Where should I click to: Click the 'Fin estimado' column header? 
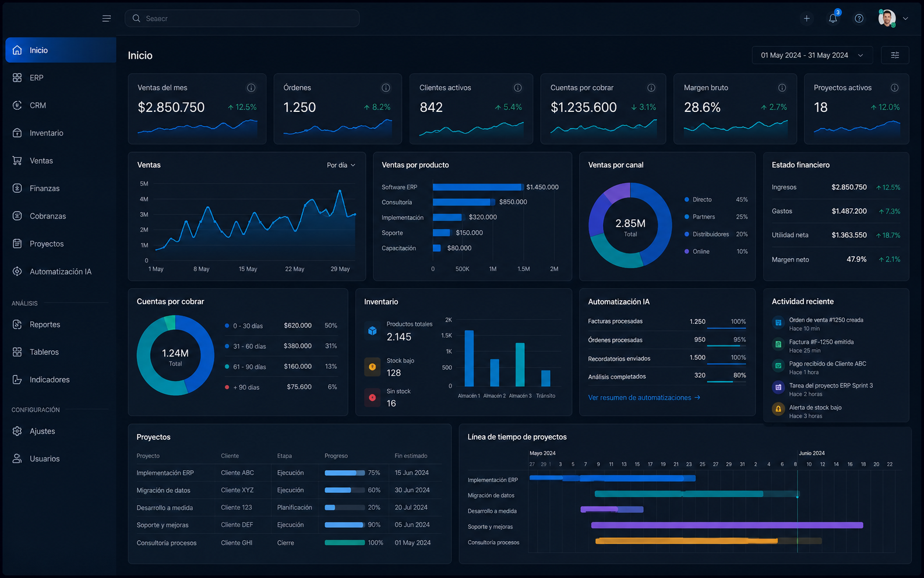pyautogui.click(x=411, y=456)
